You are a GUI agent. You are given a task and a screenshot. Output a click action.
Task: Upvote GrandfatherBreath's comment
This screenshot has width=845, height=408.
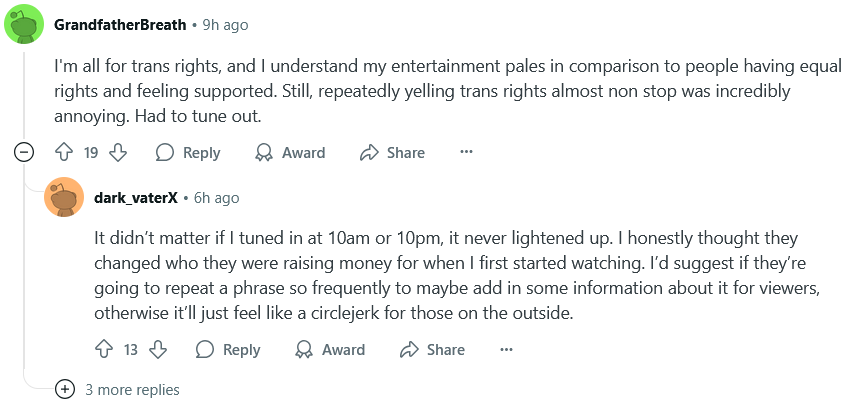click(64, 153)
